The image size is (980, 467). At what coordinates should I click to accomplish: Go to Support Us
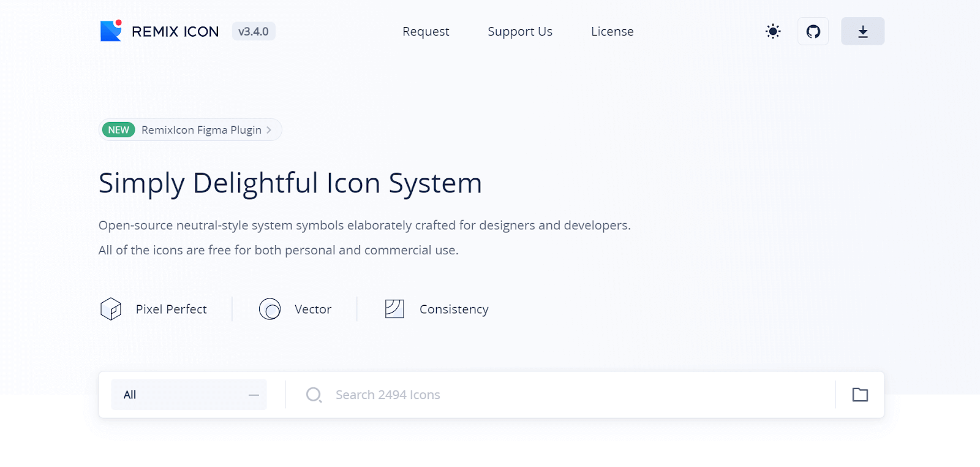(x=520, y=31)
